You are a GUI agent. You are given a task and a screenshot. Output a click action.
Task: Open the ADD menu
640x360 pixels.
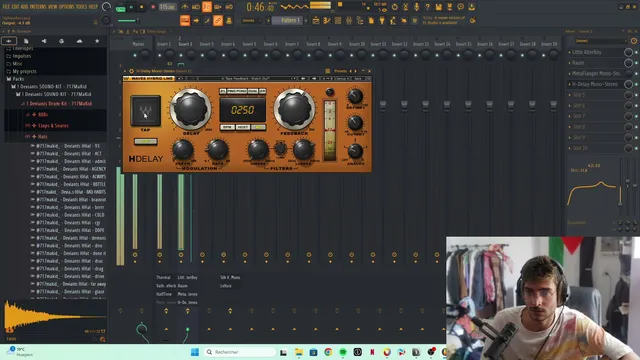(x=24, y=7)
